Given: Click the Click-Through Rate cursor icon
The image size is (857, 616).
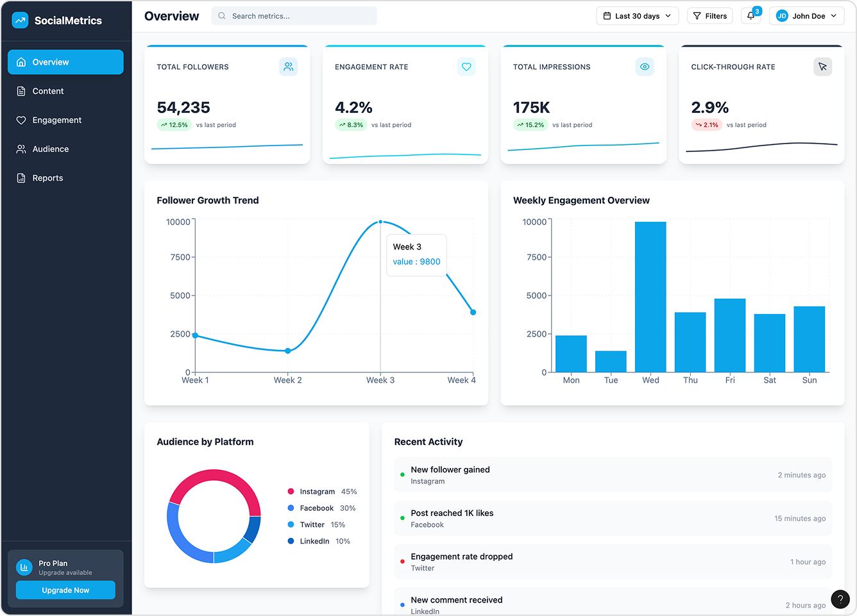Looking at the screenshot, I should (822, 67).
